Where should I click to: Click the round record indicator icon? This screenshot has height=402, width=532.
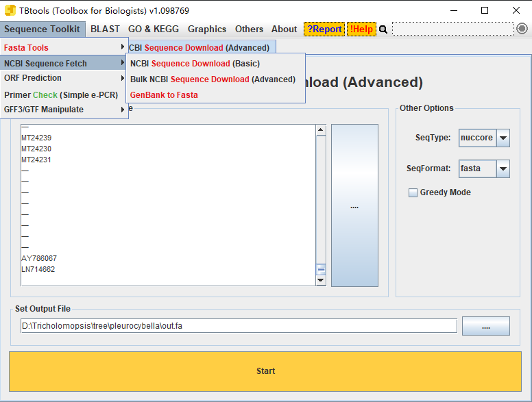[x=522, y=29]
